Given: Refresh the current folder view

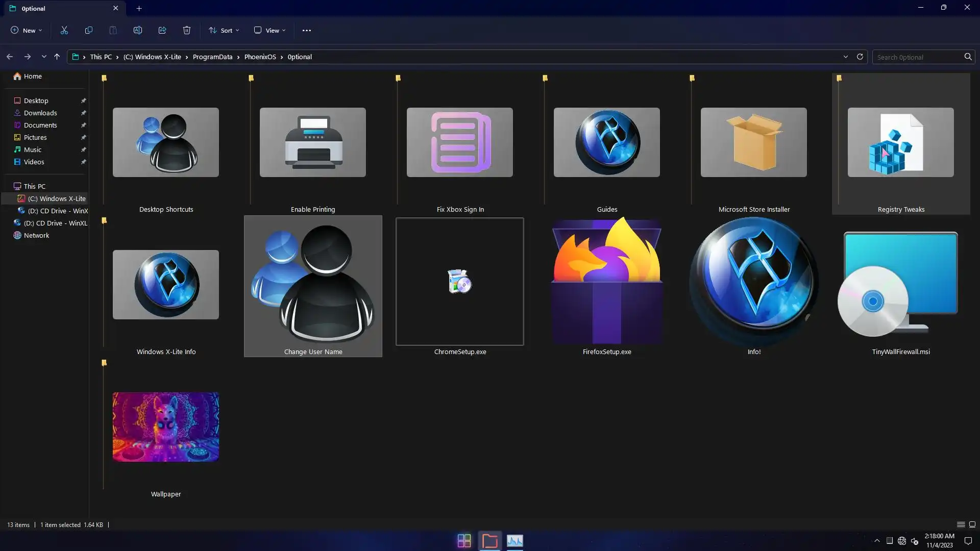Looking at the screenshot, I should pyautogui.click(x=860, y=57).
